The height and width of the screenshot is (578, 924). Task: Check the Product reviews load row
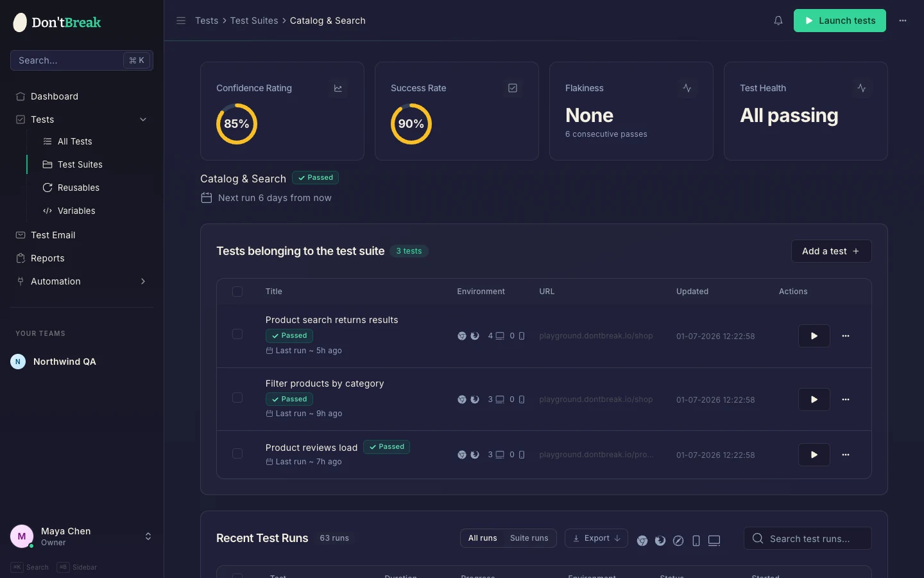click(237, 453)
